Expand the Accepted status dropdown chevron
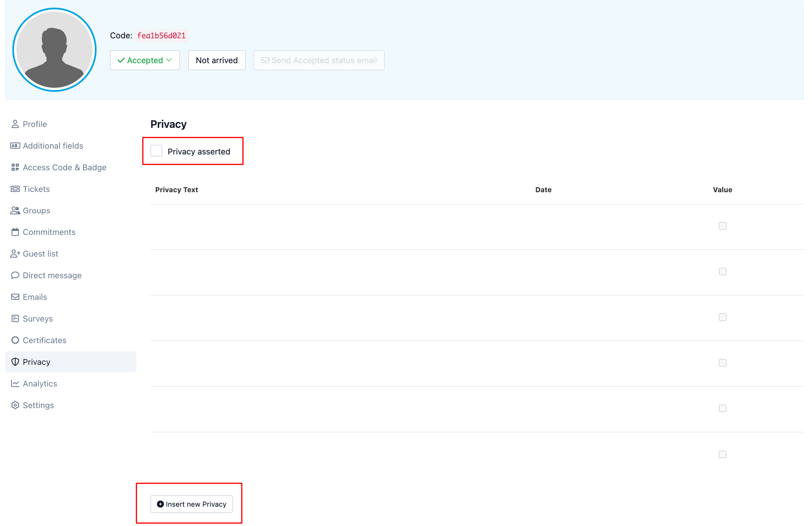The width and height of the screenshot is (812, 526). pos(169,60)
